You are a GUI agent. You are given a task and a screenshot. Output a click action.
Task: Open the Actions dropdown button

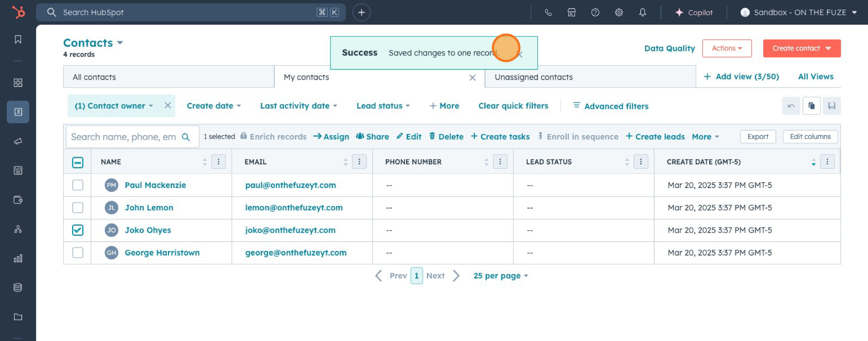(726, 48)
